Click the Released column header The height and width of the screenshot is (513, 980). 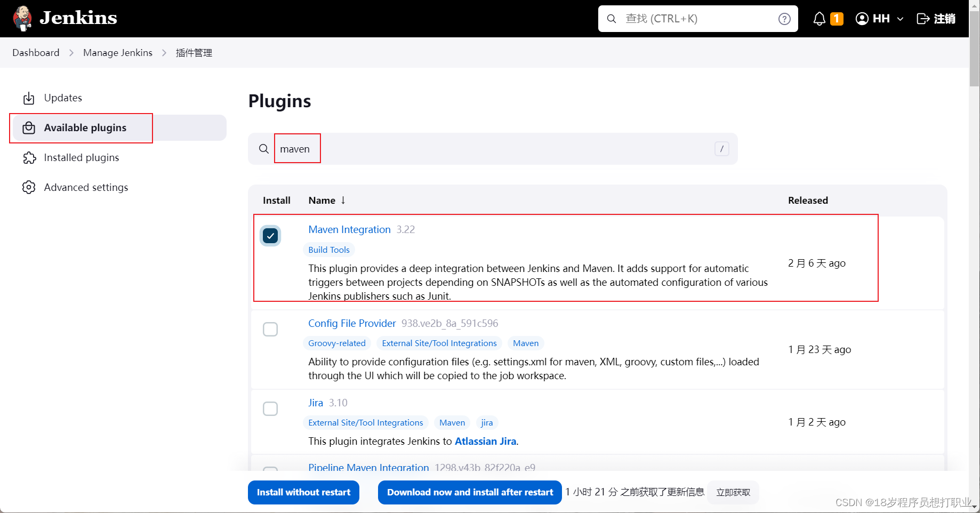pos(808,200)
